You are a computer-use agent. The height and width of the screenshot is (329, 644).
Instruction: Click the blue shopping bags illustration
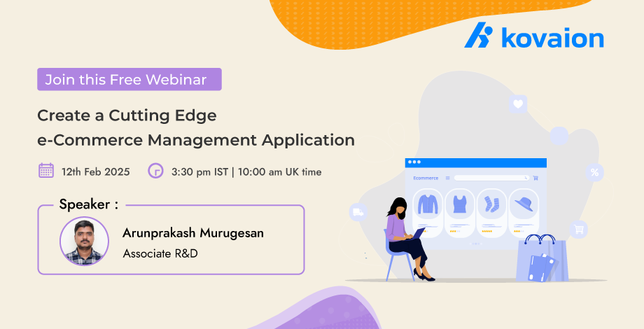click(542, 260)
